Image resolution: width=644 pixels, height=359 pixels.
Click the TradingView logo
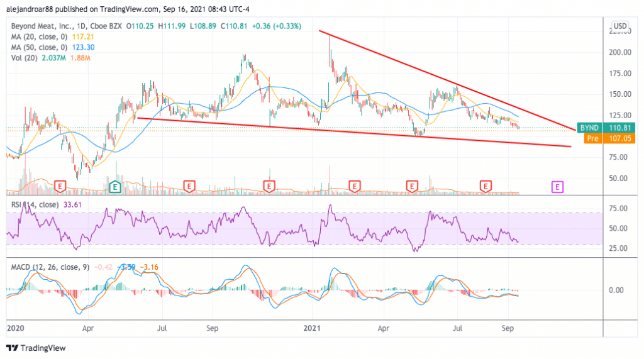pyautogui.click(x=36, y=348)
